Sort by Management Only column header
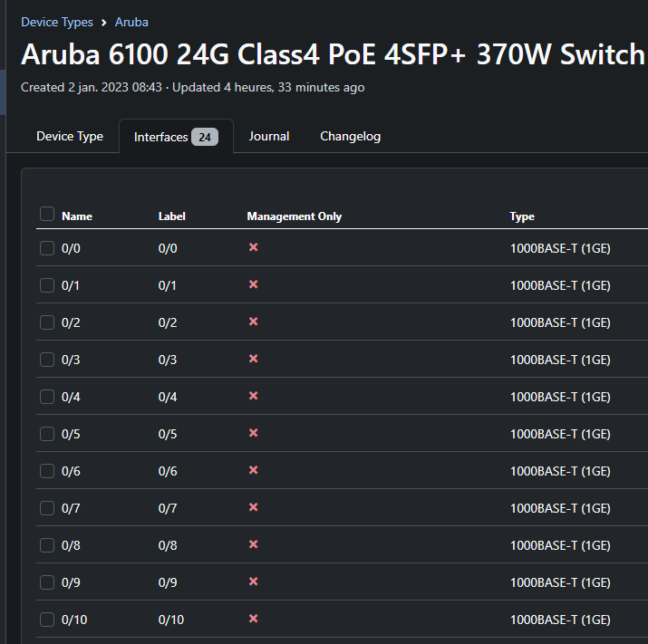Viewport: 648px width, 644px height. click(x=295, y=216)
